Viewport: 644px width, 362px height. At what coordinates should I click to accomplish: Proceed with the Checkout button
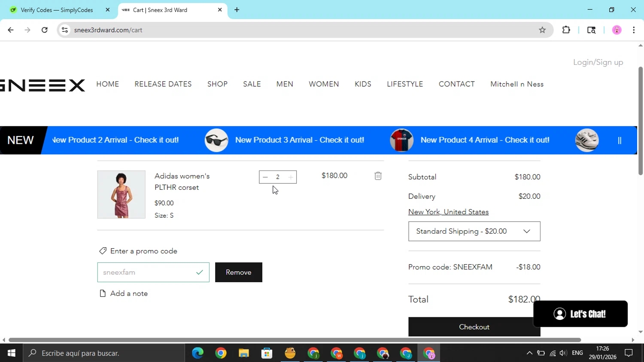[x=474, y=327]
